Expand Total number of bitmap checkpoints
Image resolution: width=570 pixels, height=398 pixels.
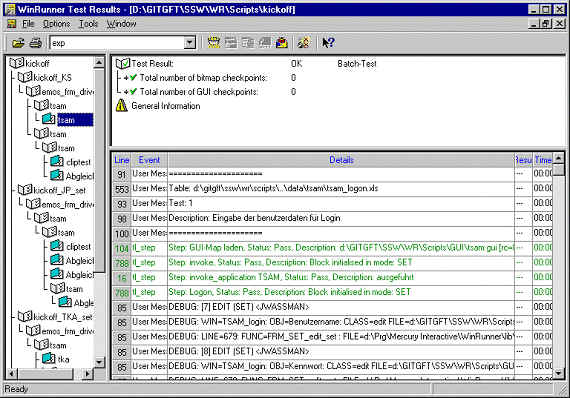click(x=126, y=78)
